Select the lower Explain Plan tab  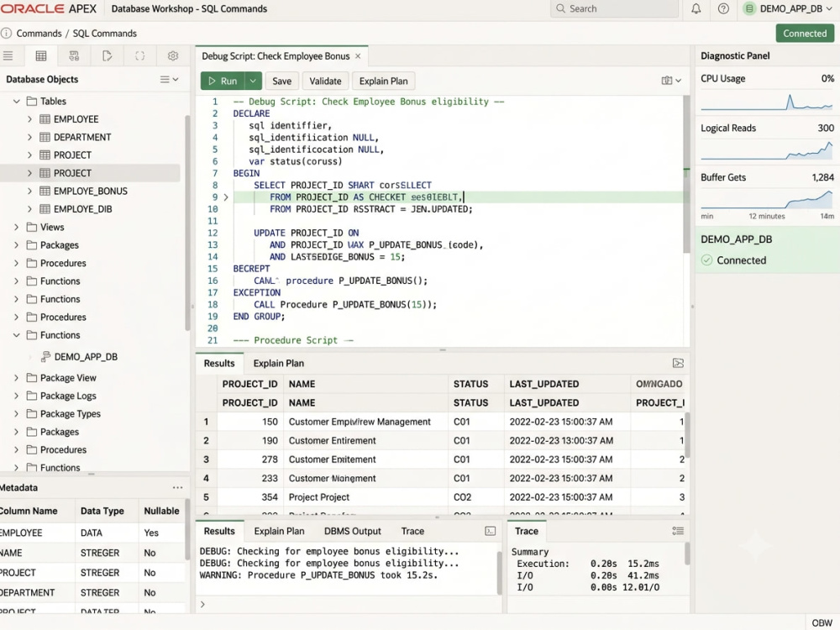pos(279,531)
